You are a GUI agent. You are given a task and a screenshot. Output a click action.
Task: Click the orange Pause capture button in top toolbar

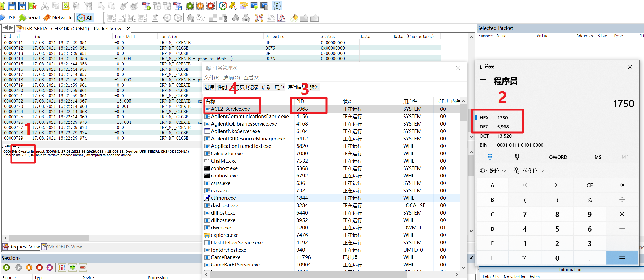[200, 5]
